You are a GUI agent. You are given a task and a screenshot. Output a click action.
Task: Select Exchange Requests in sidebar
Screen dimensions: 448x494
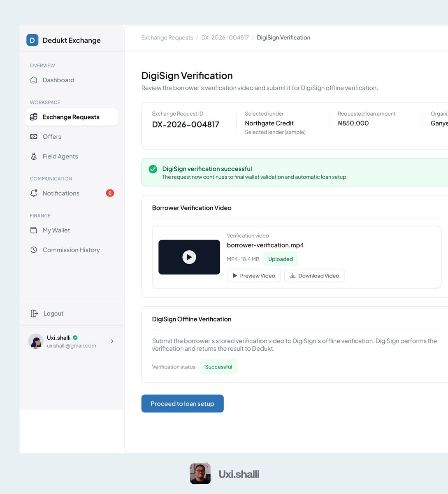72,117
